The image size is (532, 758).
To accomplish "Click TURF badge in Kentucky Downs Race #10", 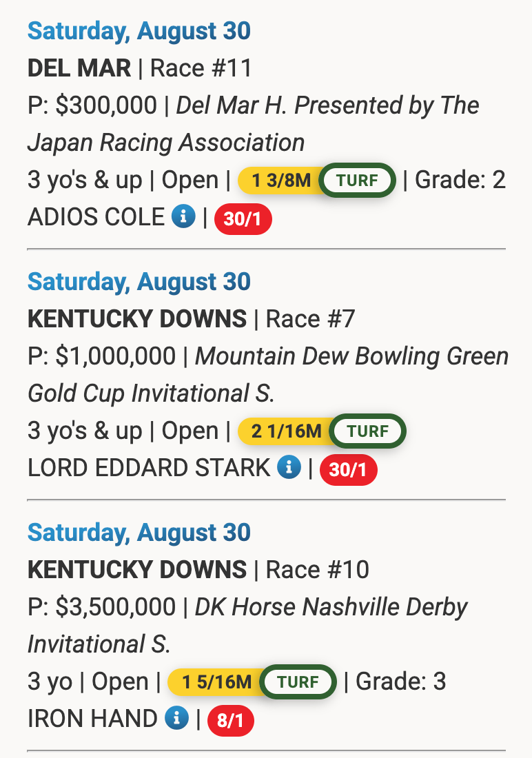I will pos(298,683).
